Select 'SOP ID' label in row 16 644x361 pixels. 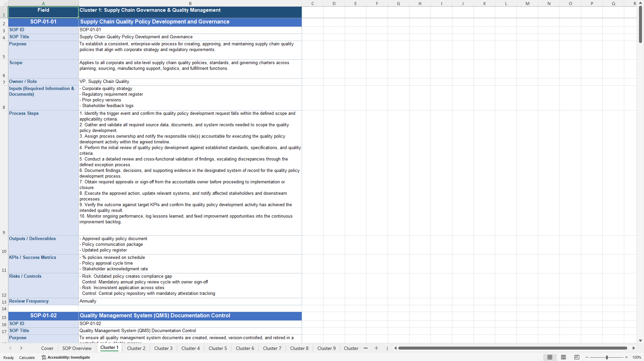click(43, 324)
